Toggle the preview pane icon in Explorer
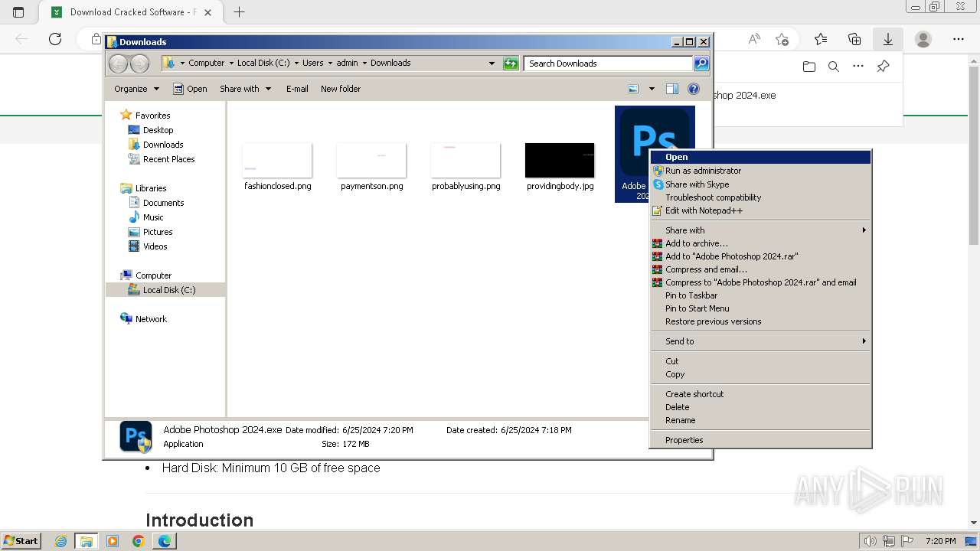This screenshot has height=551, width=980. tap(671, 89)
